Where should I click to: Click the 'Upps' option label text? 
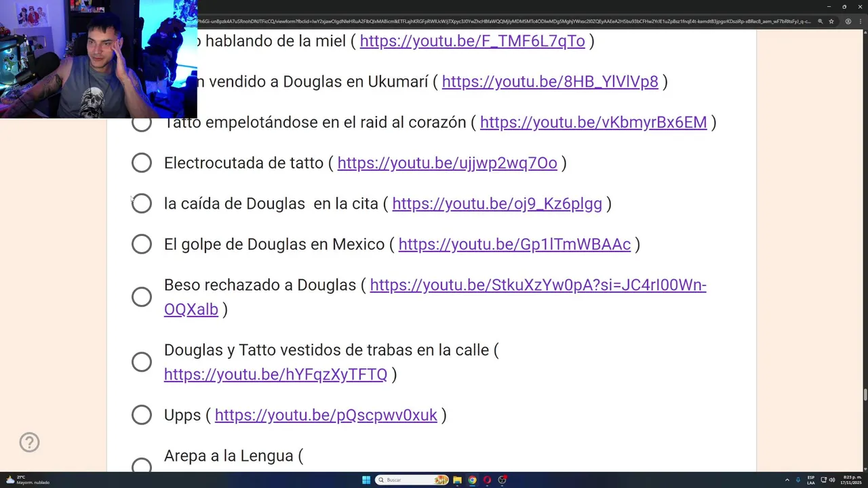click(182, 415)
